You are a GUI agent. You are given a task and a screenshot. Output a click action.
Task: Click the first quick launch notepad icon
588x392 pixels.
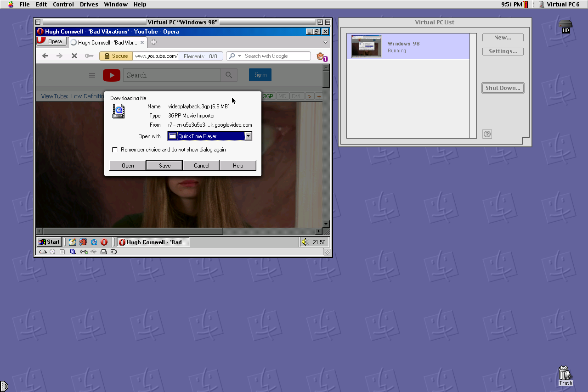[72, 242]
